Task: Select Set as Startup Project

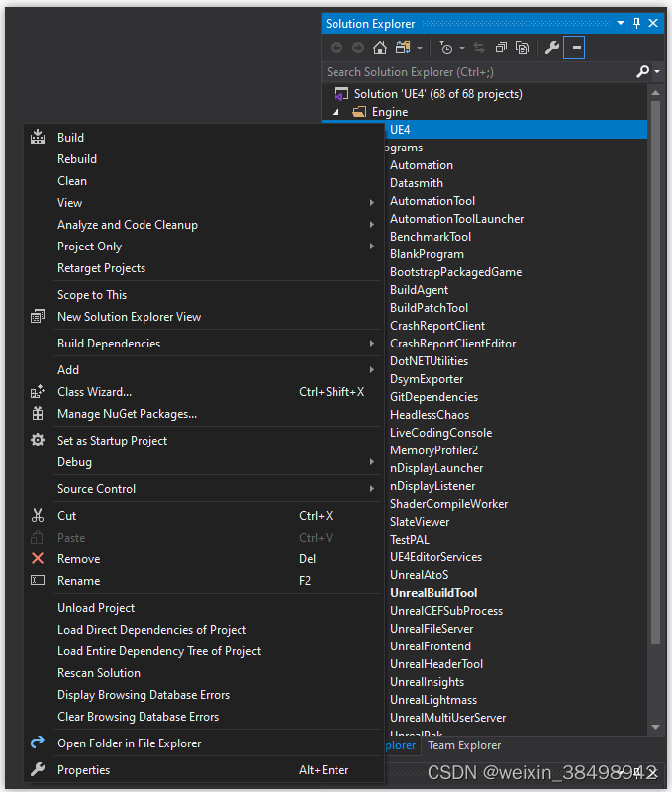Action: [204, 440]
